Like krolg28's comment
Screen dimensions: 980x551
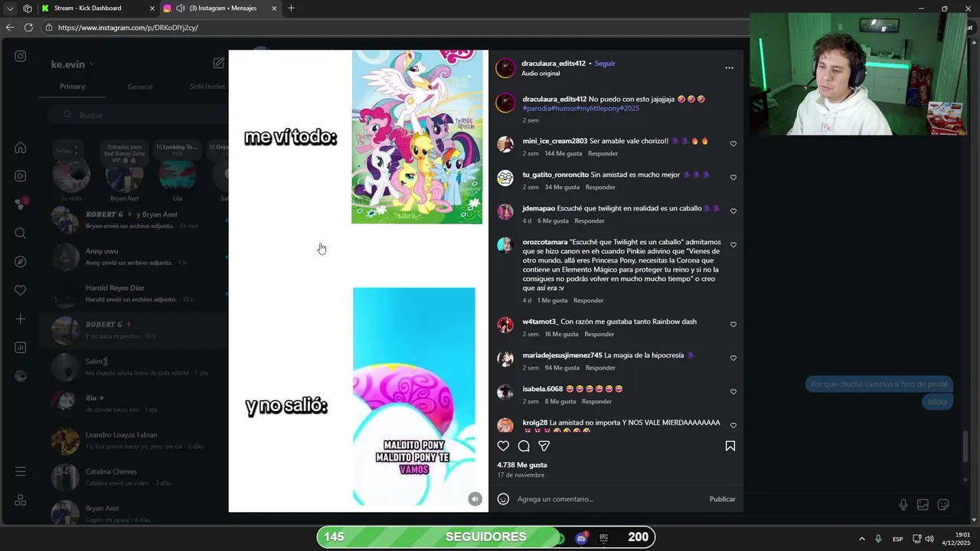click(x=733, y=425)
